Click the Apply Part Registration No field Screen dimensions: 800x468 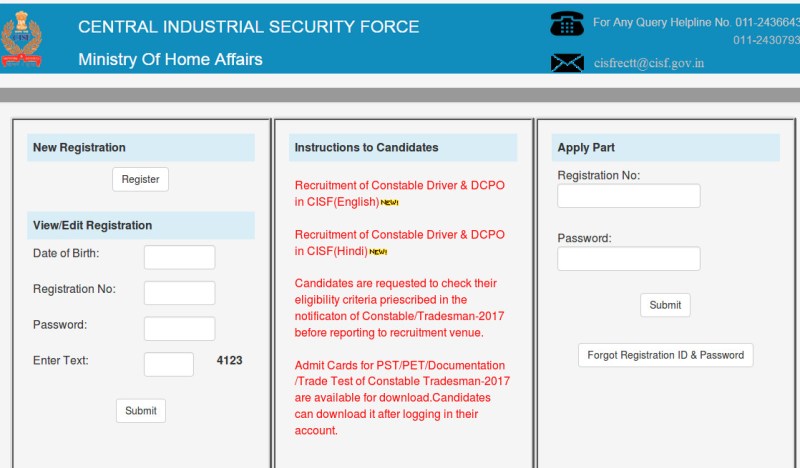coord(628,196)
